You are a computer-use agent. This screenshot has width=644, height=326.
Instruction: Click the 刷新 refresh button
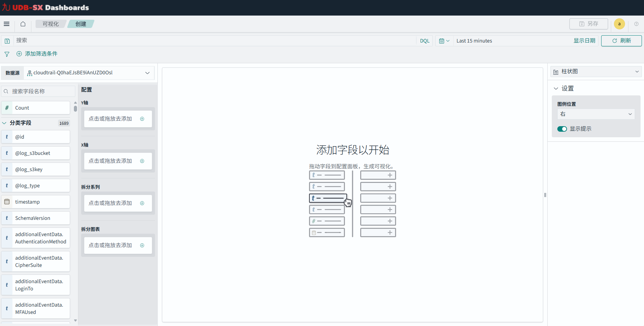coord(621,41)
